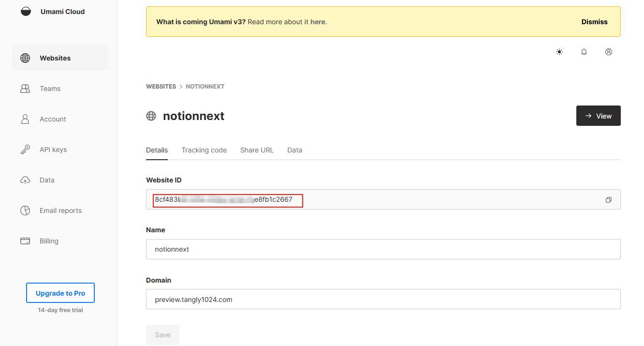Click the 'Name' label
Image resolution: width=644 pixels, height=346 pixels.
156,230
